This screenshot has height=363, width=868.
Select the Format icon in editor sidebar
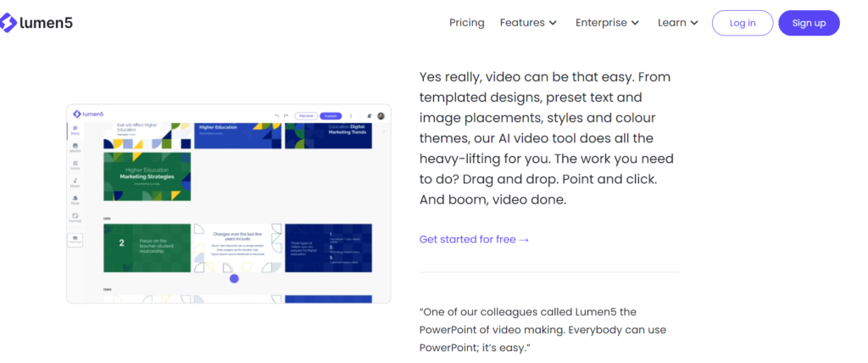pos(75,217)
